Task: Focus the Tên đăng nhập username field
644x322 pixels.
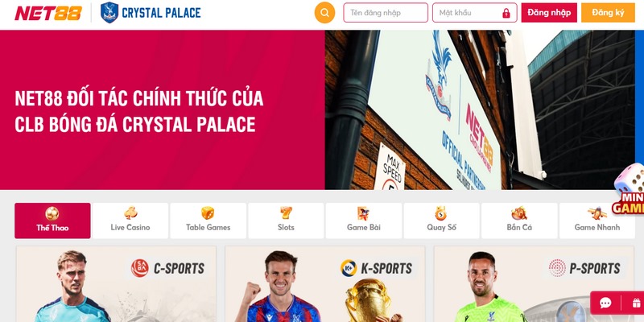Action: click(x=386, y=13)
